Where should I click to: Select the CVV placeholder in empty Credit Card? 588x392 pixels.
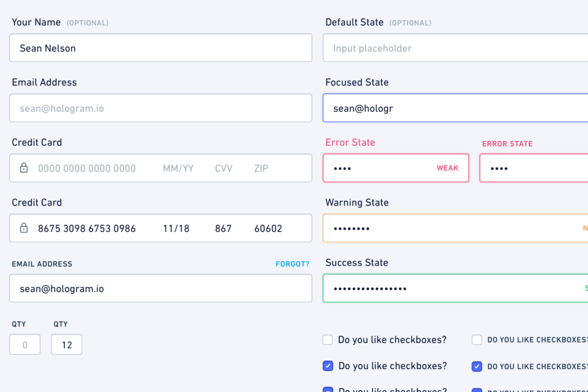tap(223, 168)
